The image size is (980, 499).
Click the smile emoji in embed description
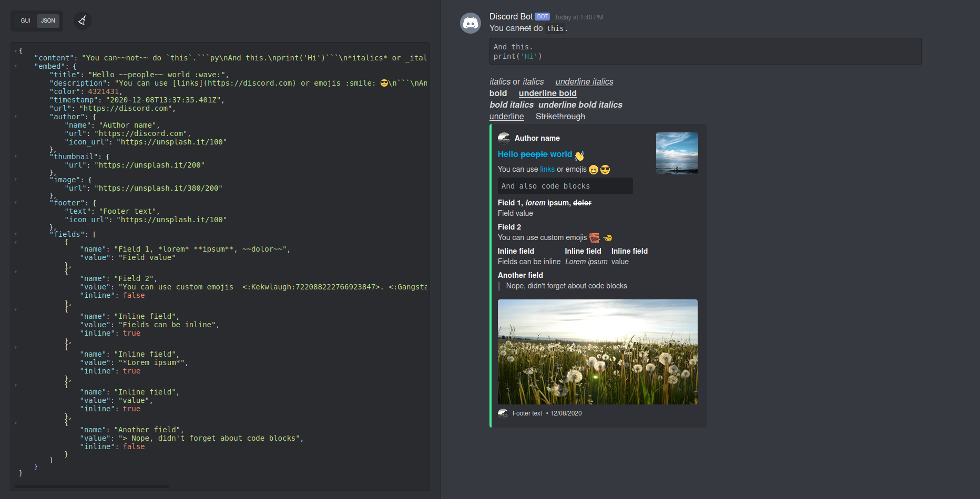594,170
